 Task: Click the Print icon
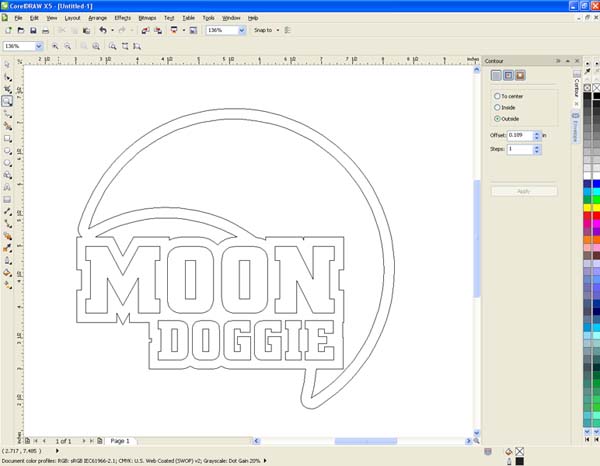pos(46,30)
